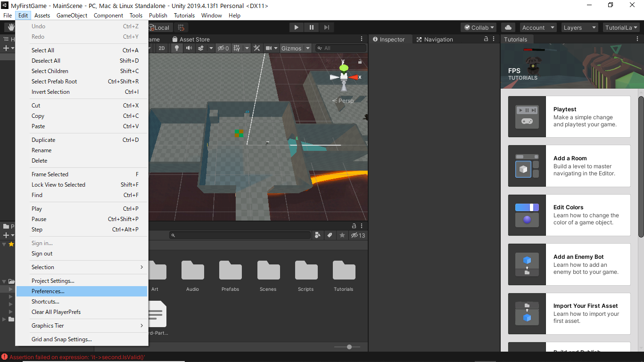The width and height of the screenshot is (644, 362).
Task: Click the Tutorials panel scrollbar
Action: [641, 166]
